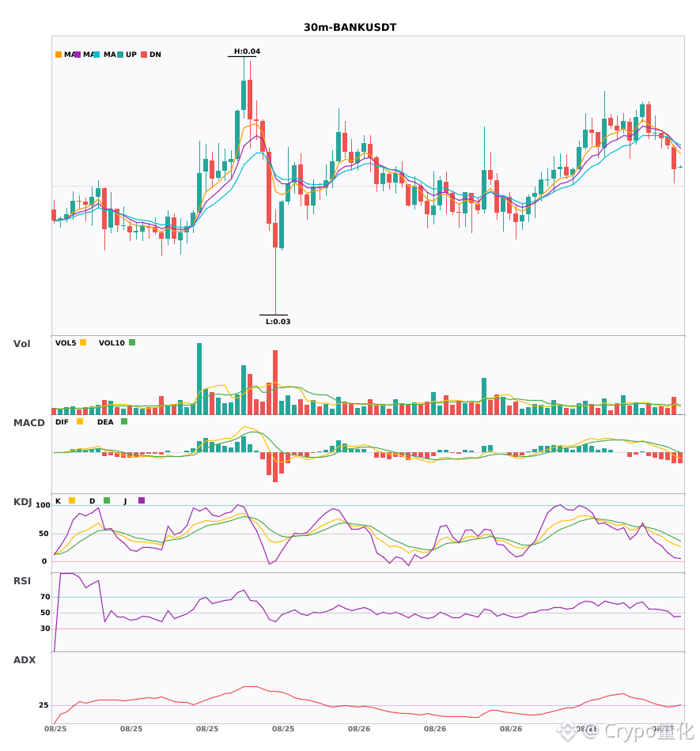Click the H:0.04 high price label
The height and width of the screenshot is (751, 700).
[x=248, y=51]
